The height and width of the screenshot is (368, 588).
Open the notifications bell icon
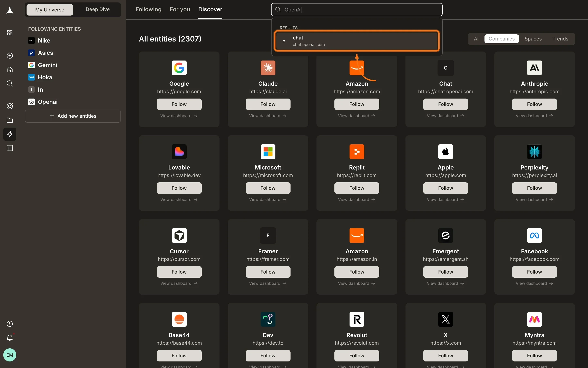(x=10, y=338)
